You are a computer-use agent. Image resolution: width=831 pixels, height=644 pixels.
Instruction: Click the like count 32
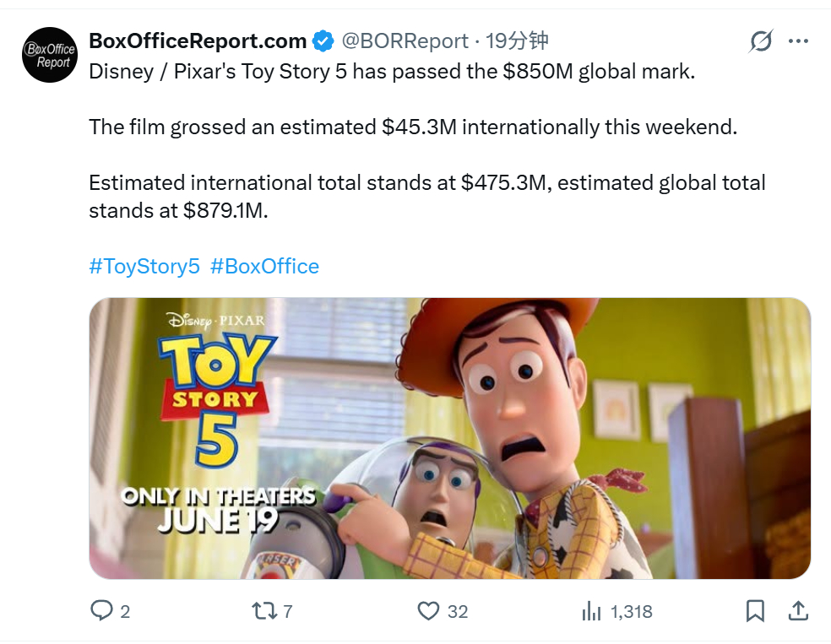pyautogui.click(x=458, y=612)
